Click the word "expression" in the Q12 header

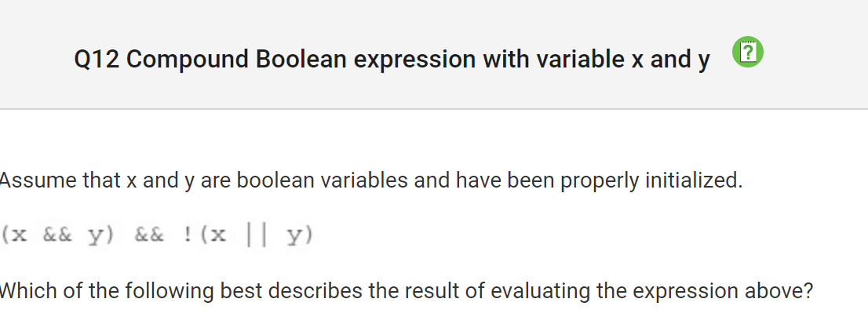coord(414,60)
